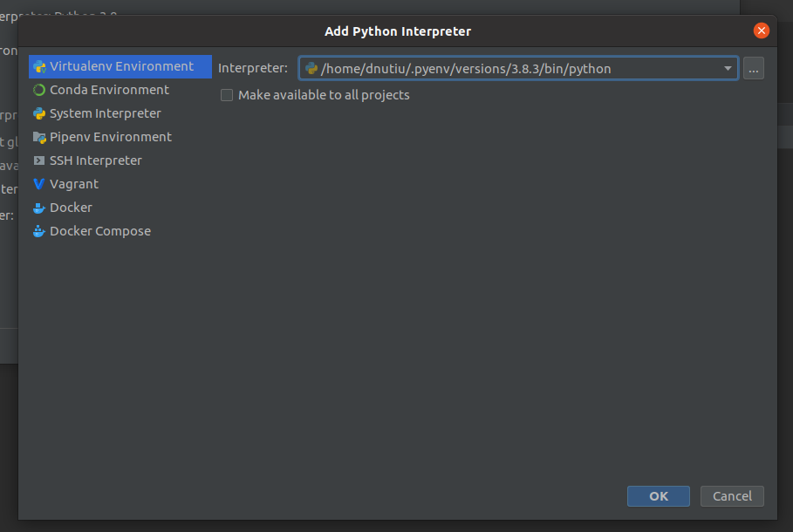Screen dimensions: 793x532
Task: Pick the Vagrant list item label
Action: 74,184
